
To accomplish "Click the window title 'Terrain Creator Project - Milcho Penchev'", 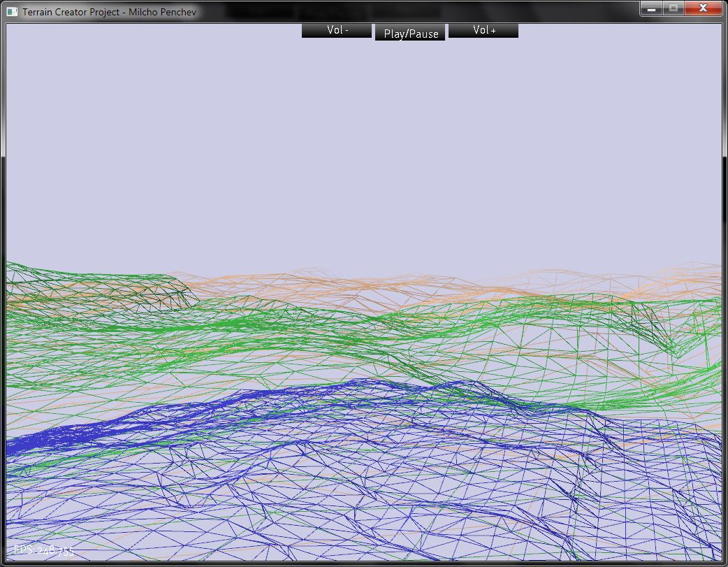I will click(109, 12).
